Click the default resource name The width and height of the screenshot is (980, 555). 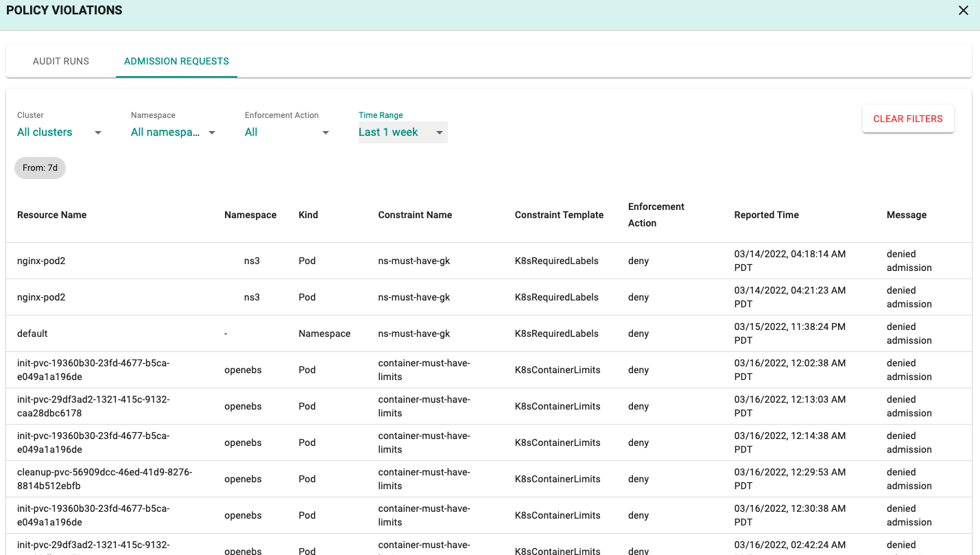click(32, 333)
